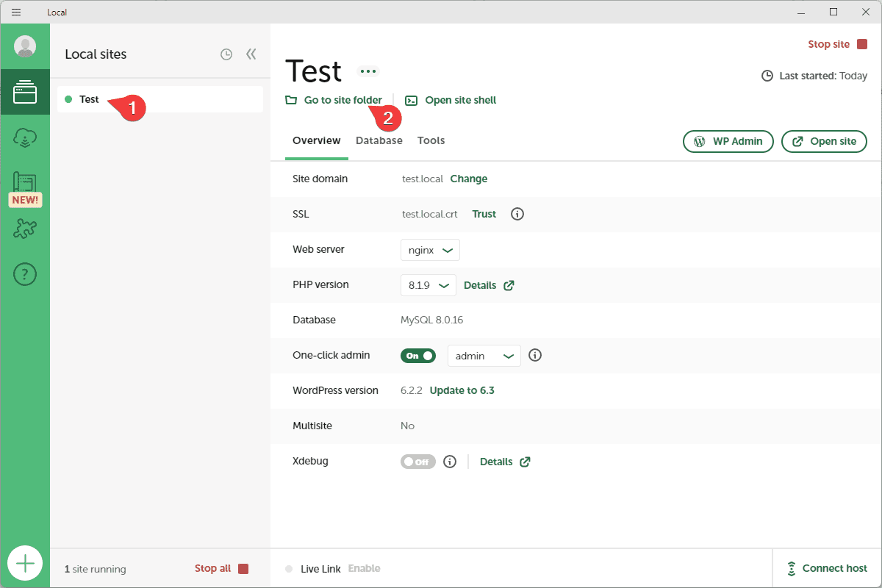Viewport: 882px width, 588px height.
Task: Toggle One-click admin switch off
Action: [418, 356]
